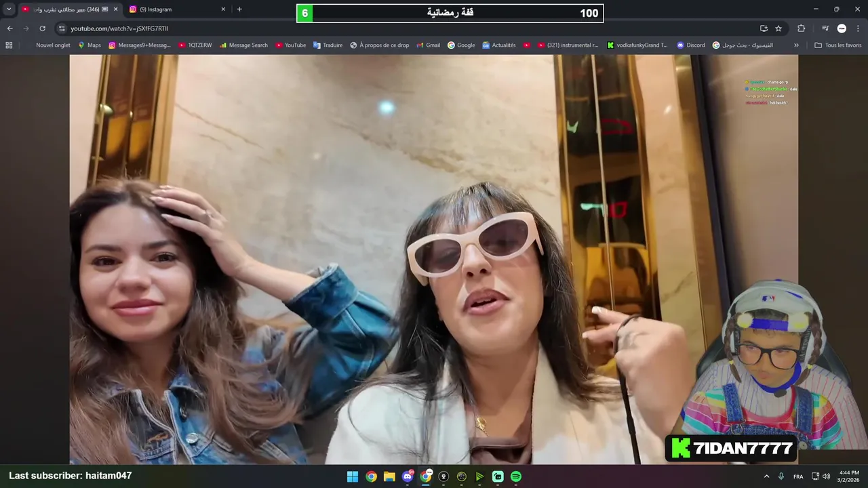Open the À propos de ce drop bookmark
The height and width of the screenshot is (488, 868).
click(x=380, y=45)
